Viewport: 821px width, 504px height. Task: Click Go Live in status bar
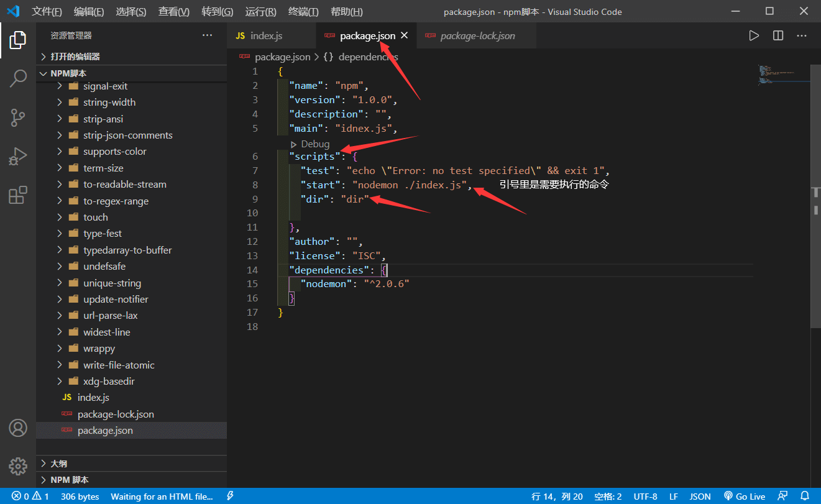pyautogui.click(x=744, y=497)
